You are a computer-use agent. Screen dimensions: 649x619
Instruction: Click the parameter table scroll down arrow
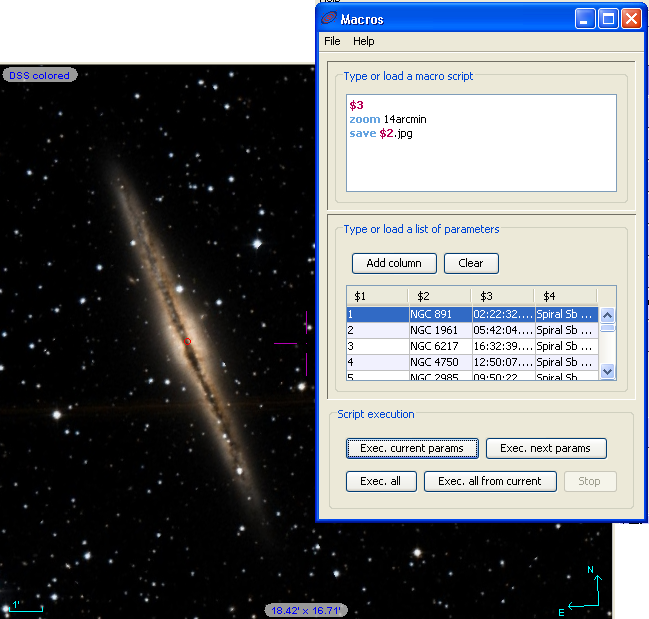coord(607,371)
